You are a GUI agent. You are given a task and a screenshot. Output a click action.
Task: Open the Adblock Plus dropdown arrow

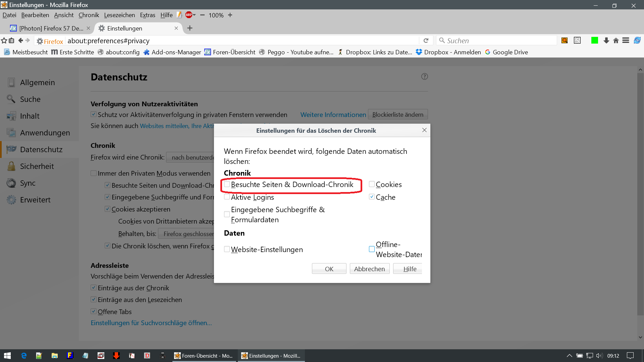[x=195, y=15]
